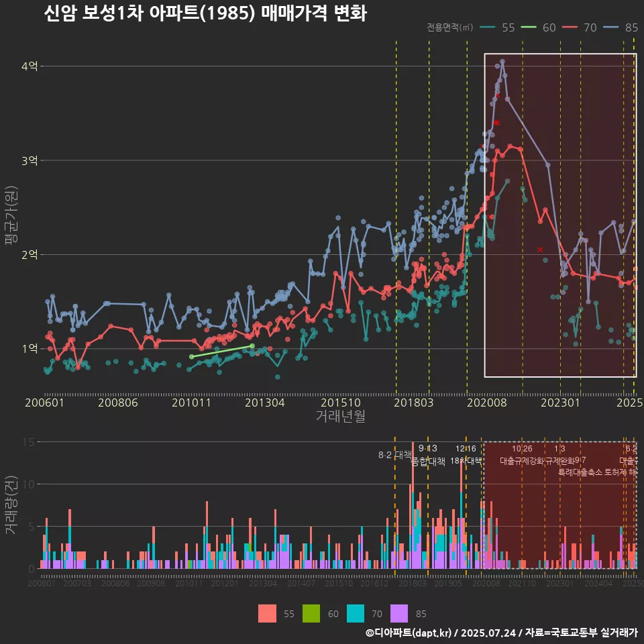Click the 4억 y-axis label
Screen dimensions: 644x644
click(29, 66)
